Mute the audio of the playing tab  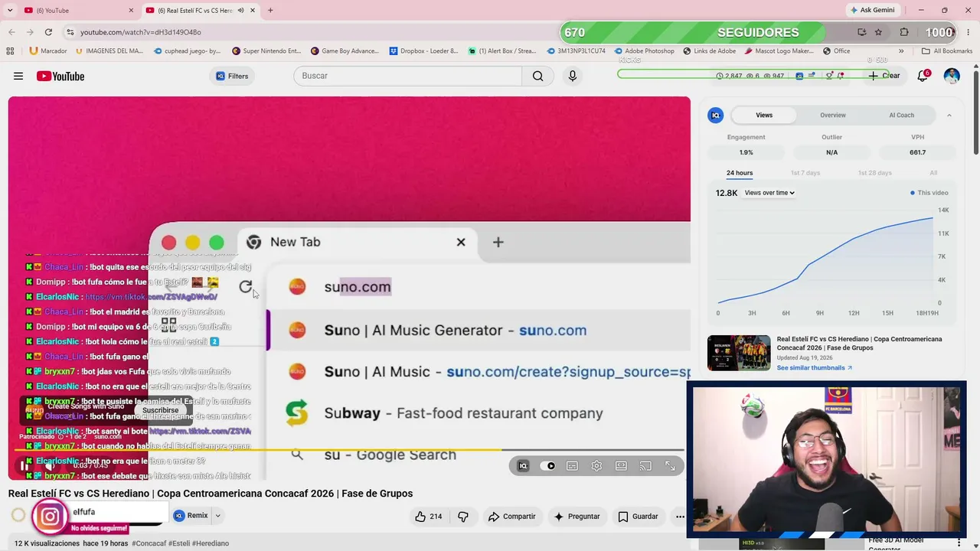coord(241,10)
